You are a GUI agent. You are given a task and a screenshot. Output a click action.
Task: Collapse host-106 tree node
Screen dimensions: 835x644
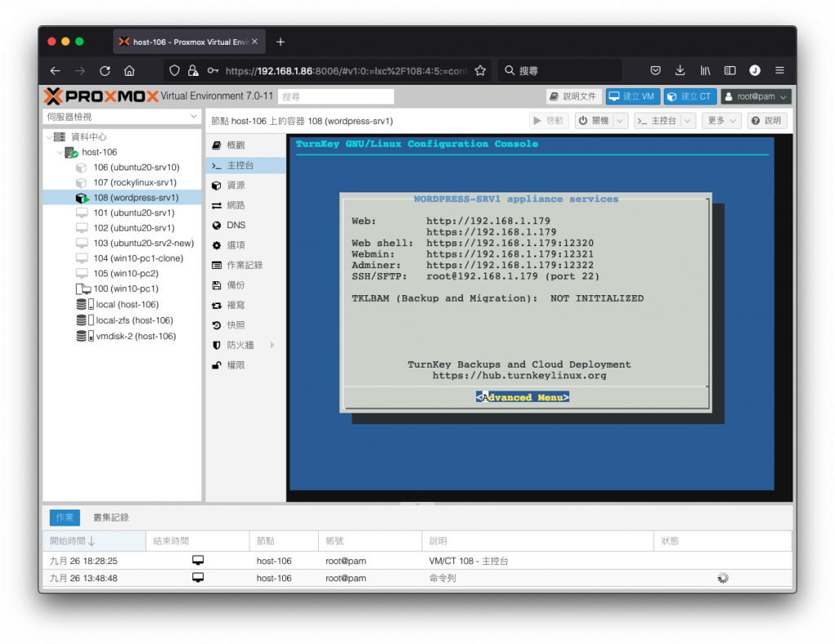click(60, 152)
